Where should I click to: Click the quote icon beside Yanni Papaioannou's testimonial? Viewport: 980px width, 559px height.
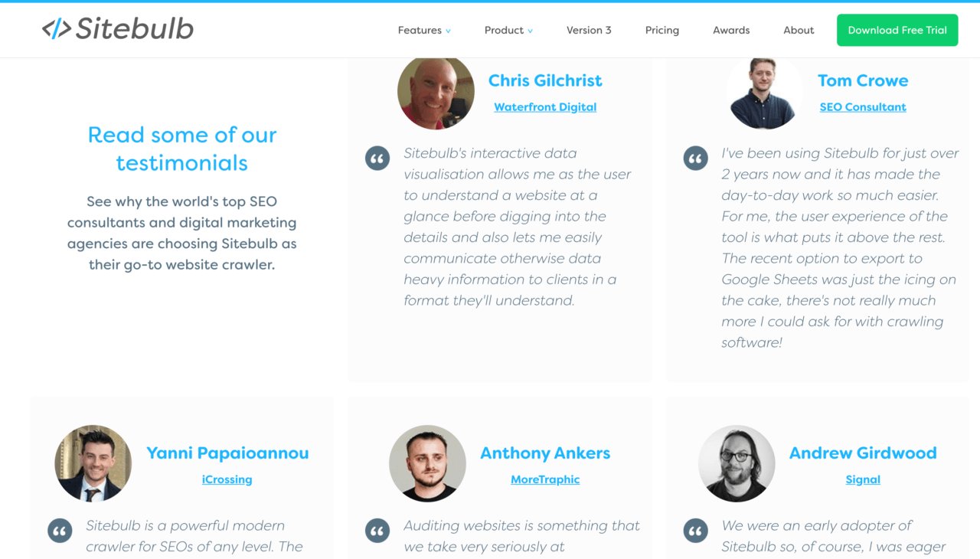pyautogui.click(x=60, y=530)
